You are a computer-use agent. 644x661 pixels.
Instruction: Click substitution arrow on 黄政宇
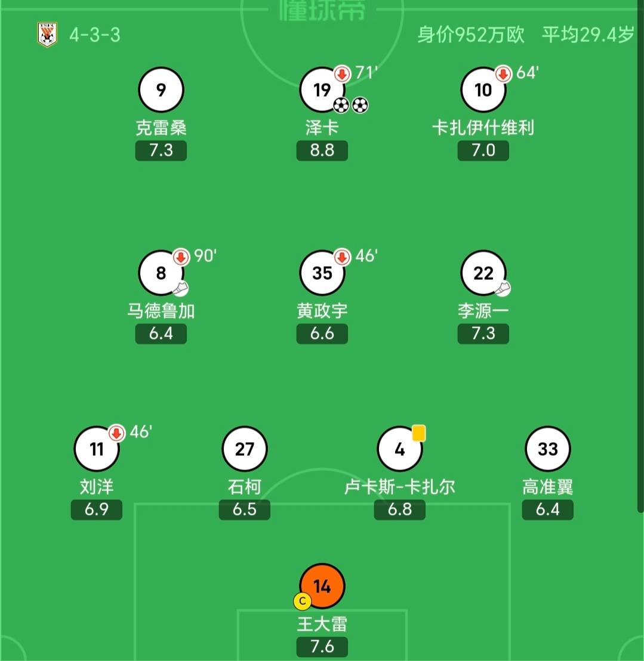click(342, 257)
